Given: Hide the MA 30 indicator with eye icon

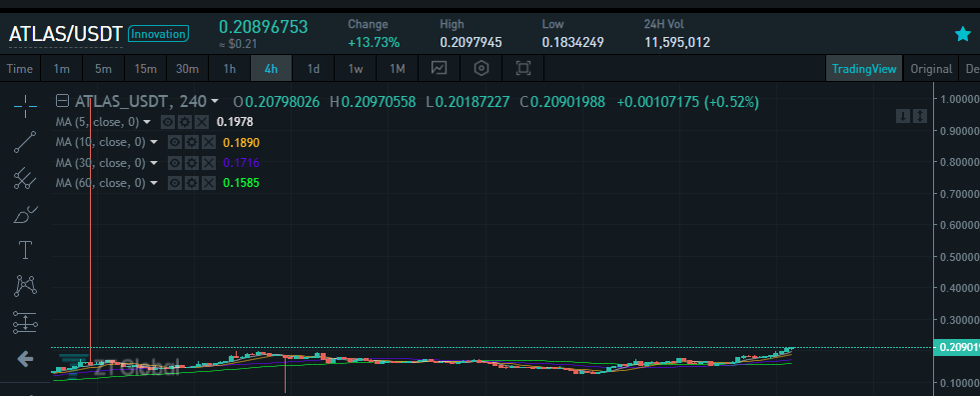Looking at the screenshot, I should tap(175, 163).
